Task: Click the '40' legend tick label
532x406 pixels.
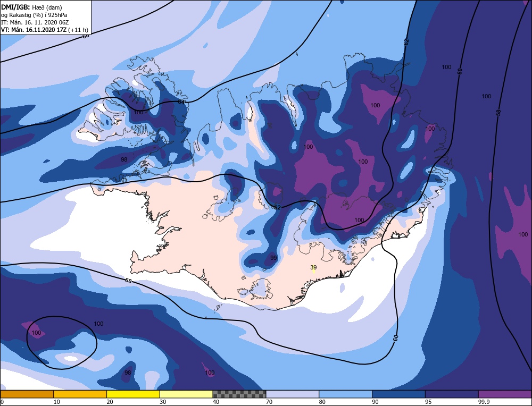Action: (216, 402)
